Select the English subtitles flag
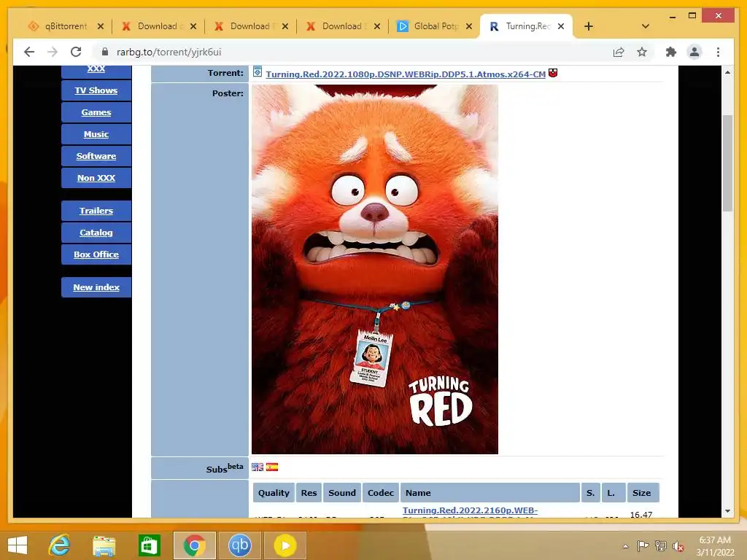Viewport: 747px width, 560px height. pos(258,467)
